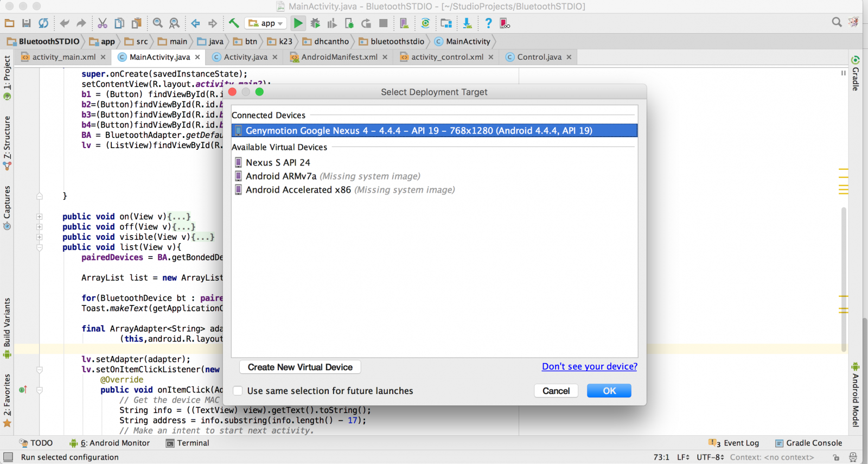The width and height of the screenshot is (868, 464).
Task: Navigate Forward with the right arrow
Action: (x=213, y=23)
